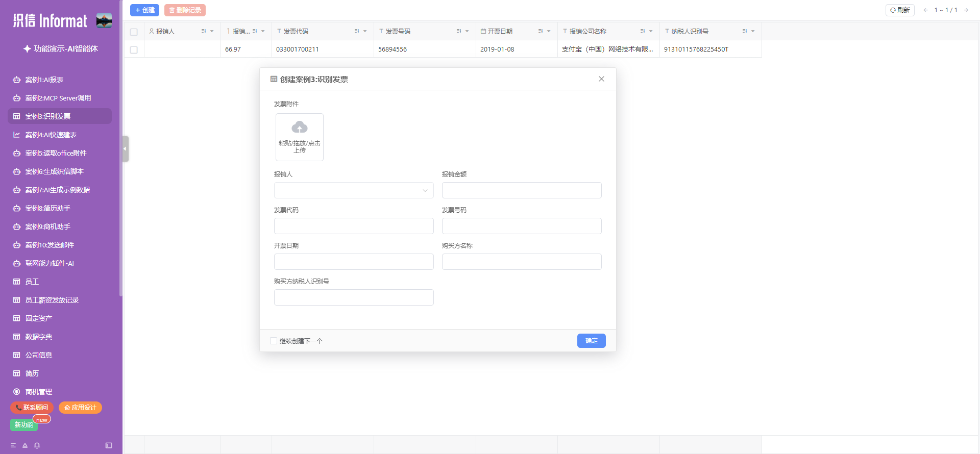Open the 纳税人识别号 column dropdown arrow

(x=753, y=31)
